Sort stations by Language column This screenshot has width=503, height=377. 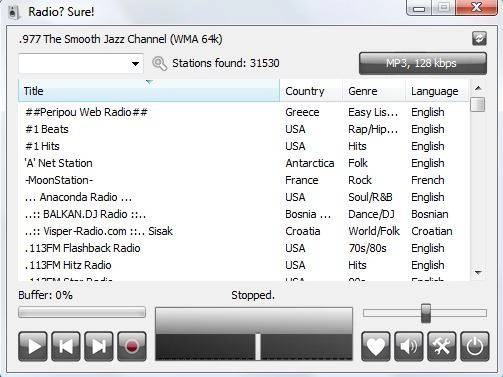[437, 91]
